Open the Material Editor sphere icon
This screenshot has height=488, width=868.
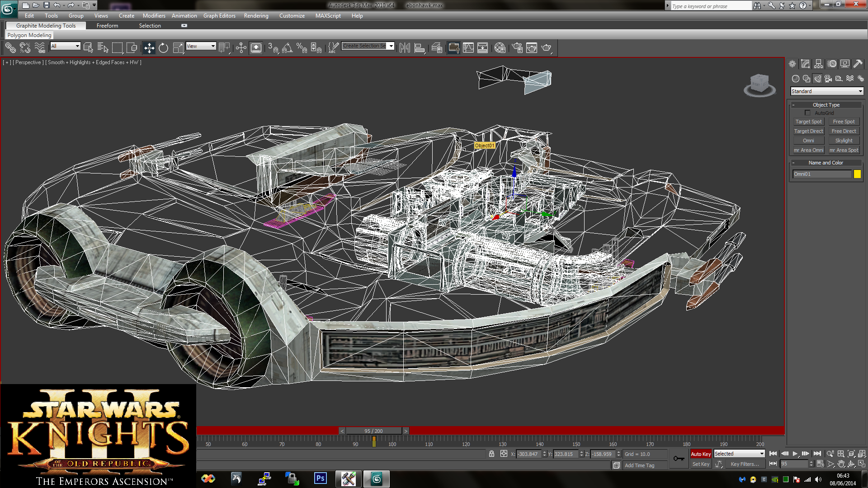(500, 47)
